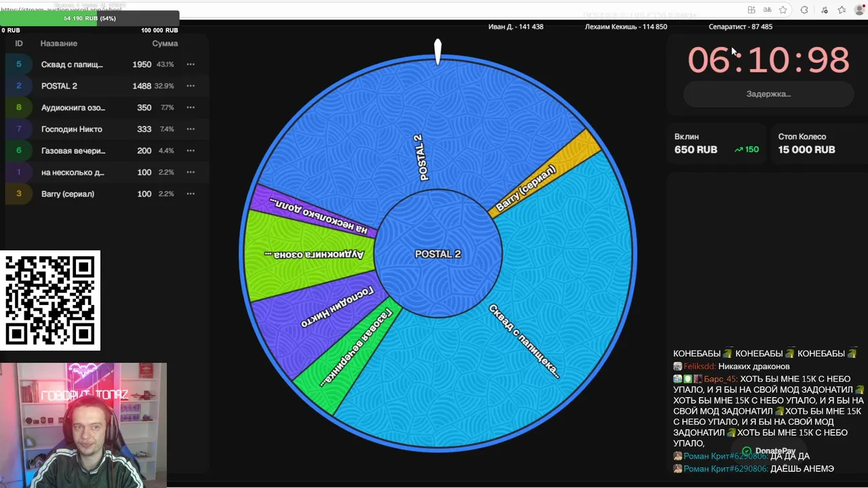The height and width of the screenshot is (488, 868).
Task: Click the КОНЕБАБЫ chat message line
Action: click(765, 354)
